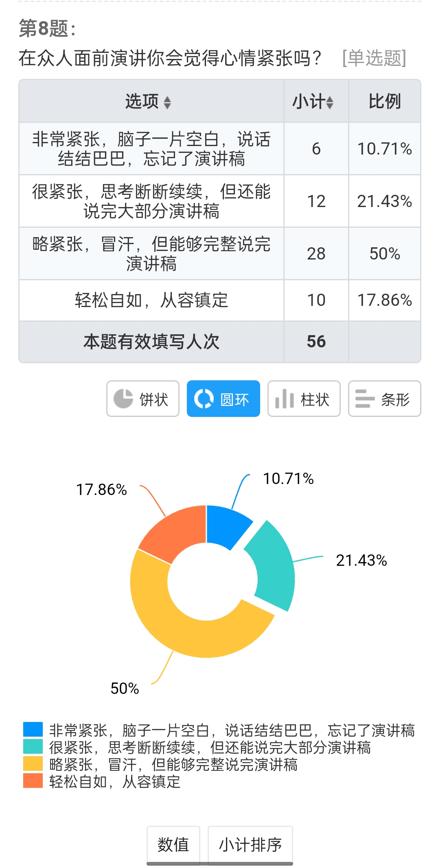The image size is (436, 868).
Task: Select the table row 轻松自如，从容镇定
Action: coord(151,300)
